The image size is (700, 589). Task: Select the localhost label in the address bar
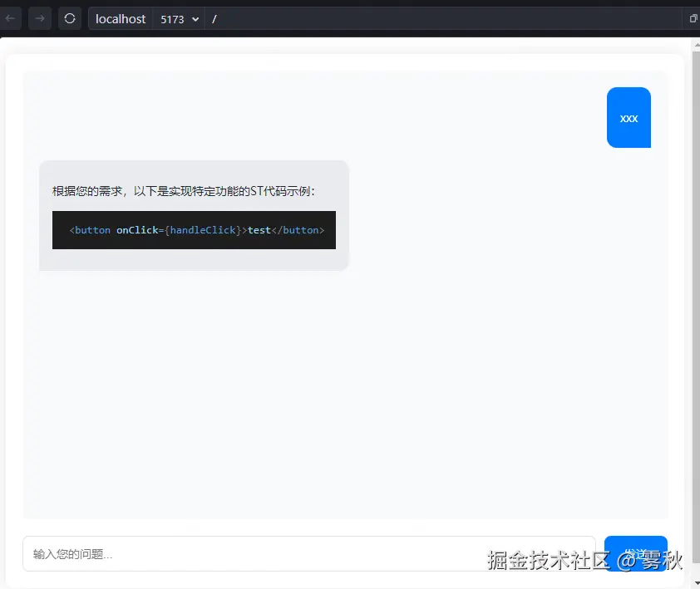point(120,18)
